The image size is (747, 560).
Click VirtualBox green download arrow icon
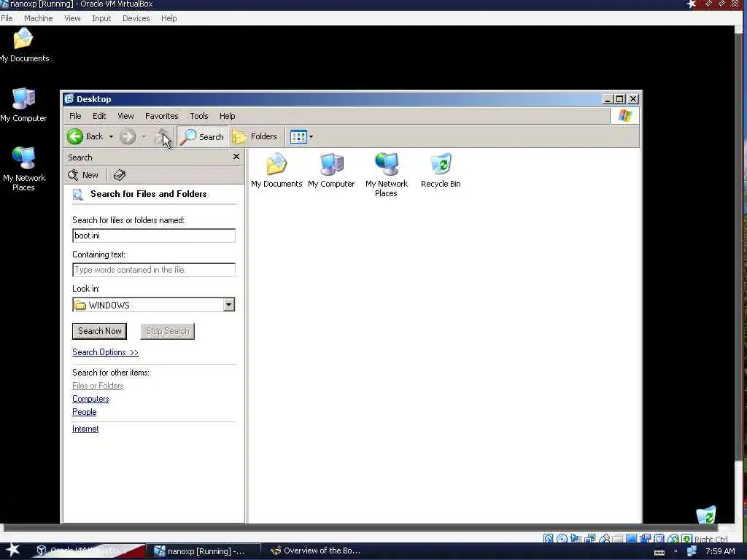(686, 539)
